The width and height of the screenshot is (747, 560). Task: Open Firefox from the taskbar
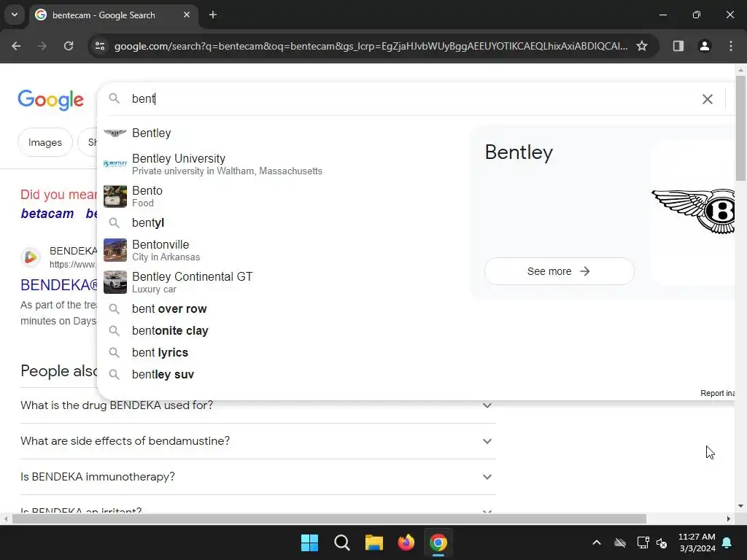coord(406,542)
